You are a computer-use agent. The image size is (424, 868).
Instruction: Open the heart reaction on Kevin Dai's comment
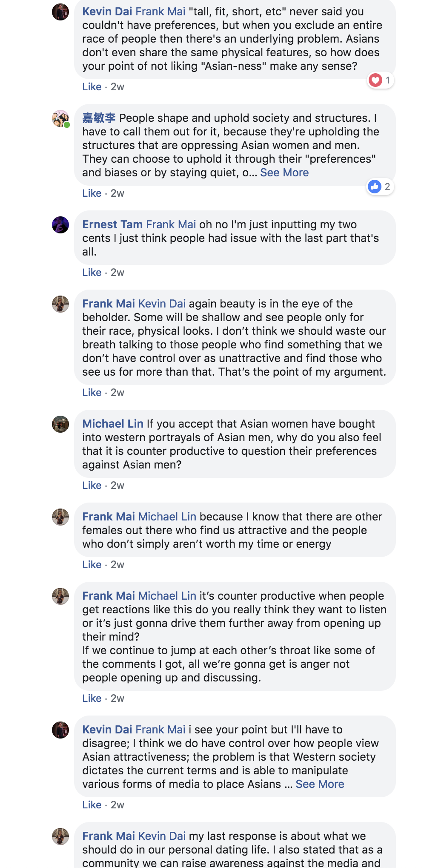[x=381, y=80]
